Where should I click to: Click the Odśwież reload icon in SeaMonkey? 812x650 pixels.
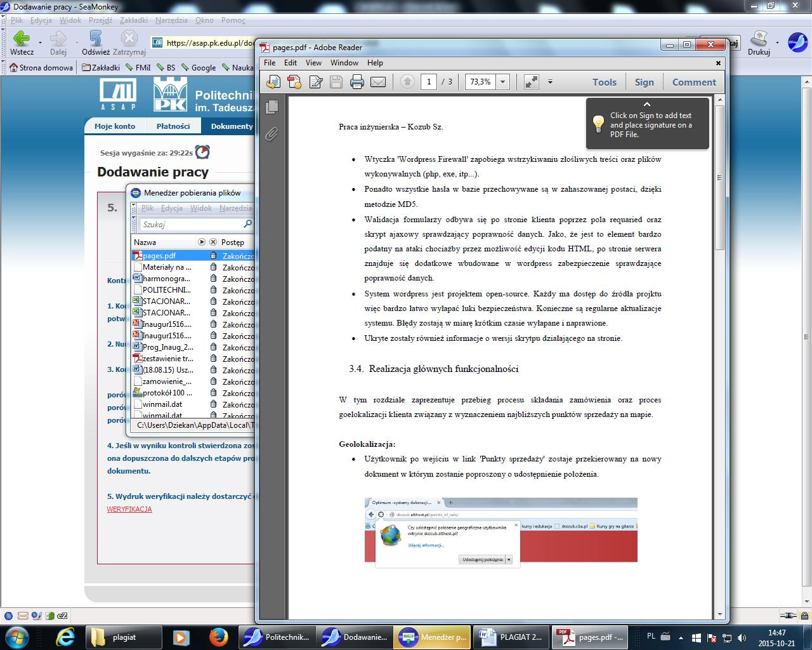point(96,39)
